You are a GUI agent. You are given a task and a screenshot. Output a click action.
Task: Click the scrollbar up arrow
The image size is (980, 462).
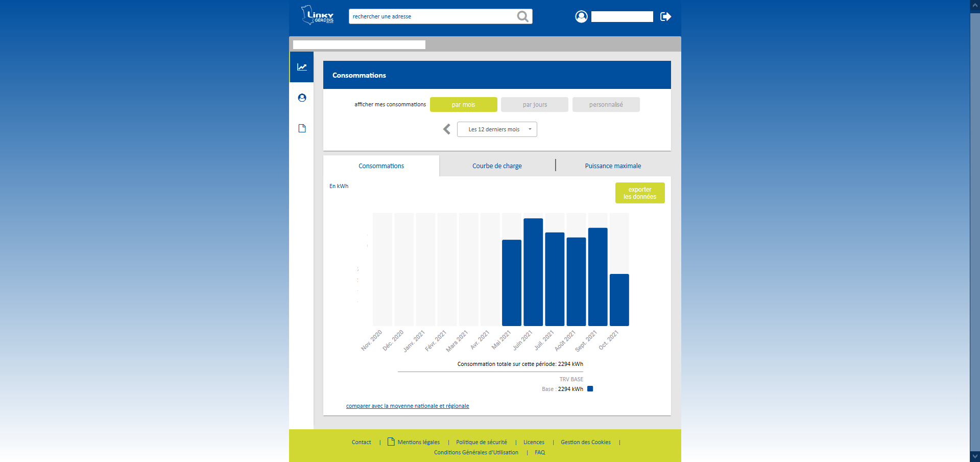pyautogui.click(x=975, y=5)
